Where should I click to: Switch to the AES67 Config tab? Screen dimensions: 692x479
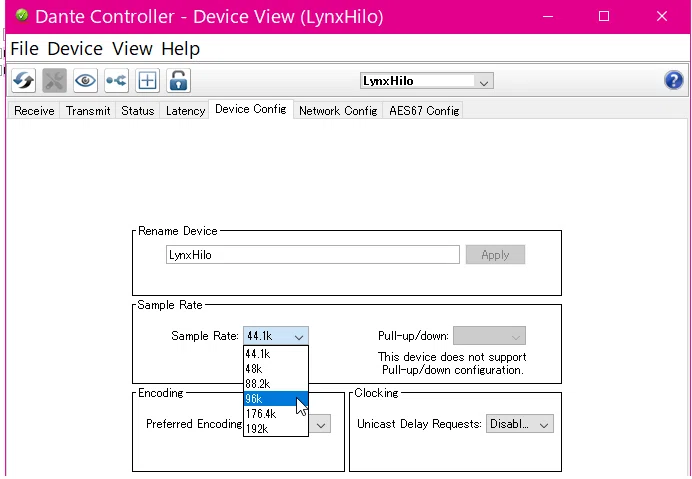coord(424,110)
